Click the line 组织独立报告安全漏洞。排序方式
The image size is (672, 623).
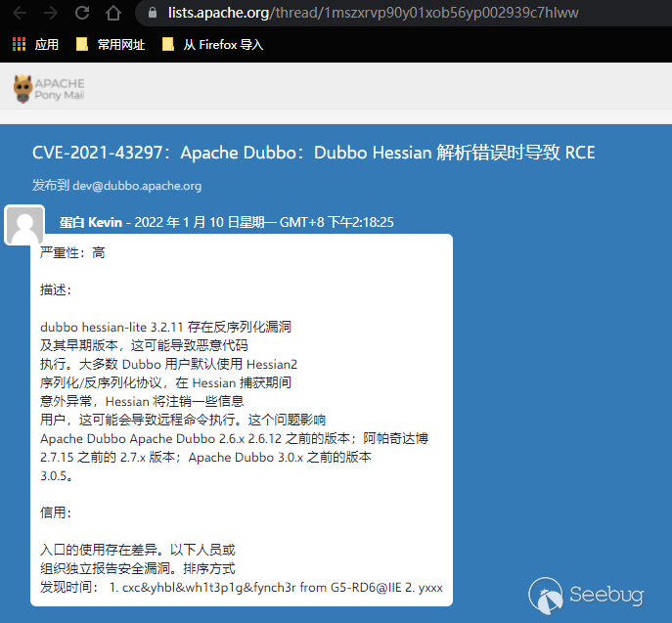coord(138,568)
